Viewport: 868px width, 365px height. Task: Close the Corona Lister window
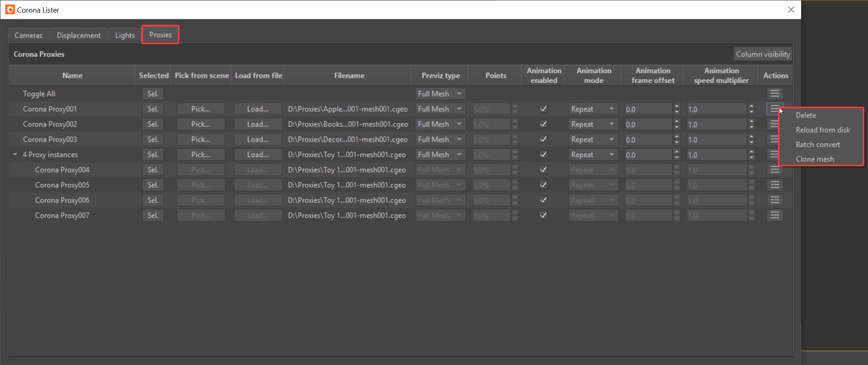791,9
